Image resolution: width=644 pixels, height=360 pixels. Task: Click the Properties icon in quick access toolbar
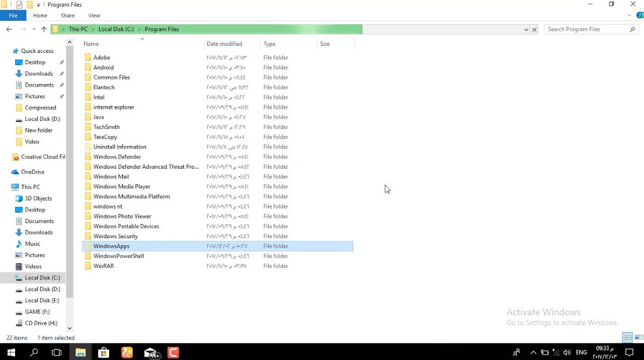coord(19,5)
